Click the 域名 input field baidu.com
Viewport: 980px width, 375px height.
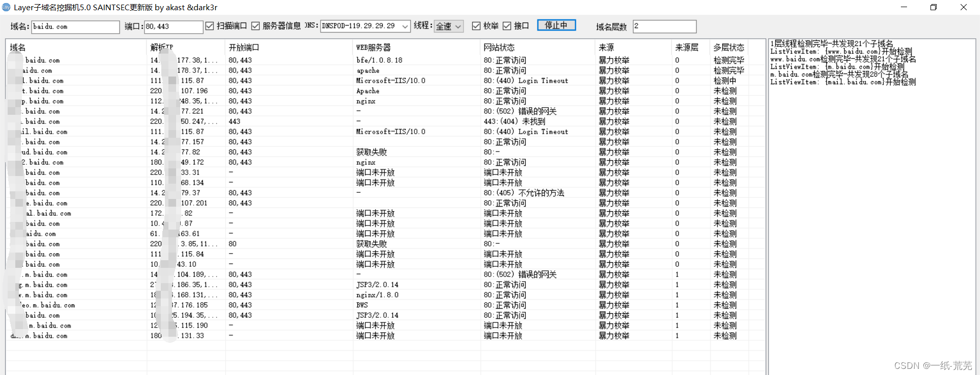[x=76, y=27]
